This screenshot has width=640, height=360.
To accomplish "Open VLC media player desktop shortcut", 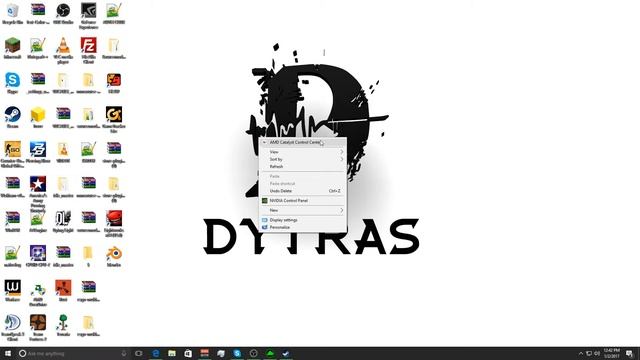I will pyautogui.click(x=63, y=45).
